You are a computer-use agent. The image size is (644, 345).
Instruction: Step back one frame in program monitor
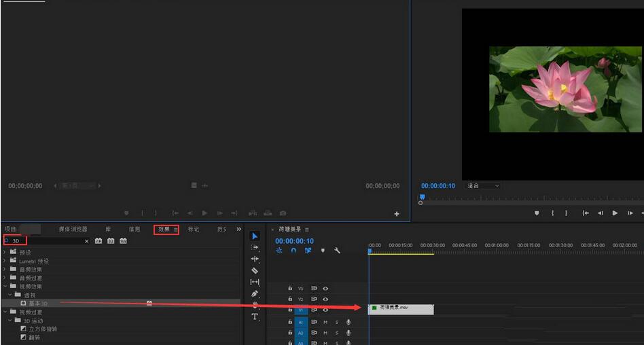point(601,213)
